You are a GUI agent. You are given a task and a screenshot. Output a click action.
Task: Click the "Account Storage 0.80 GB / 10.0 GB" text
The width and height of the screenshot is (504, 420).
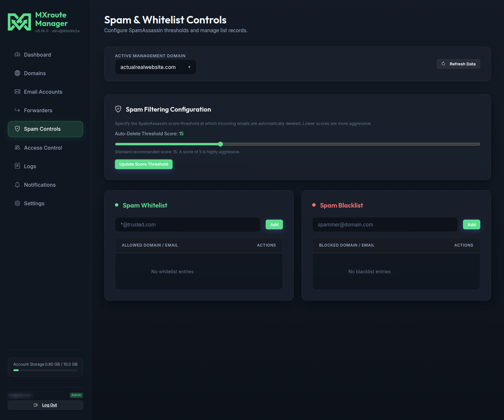(x=45, y=364)
